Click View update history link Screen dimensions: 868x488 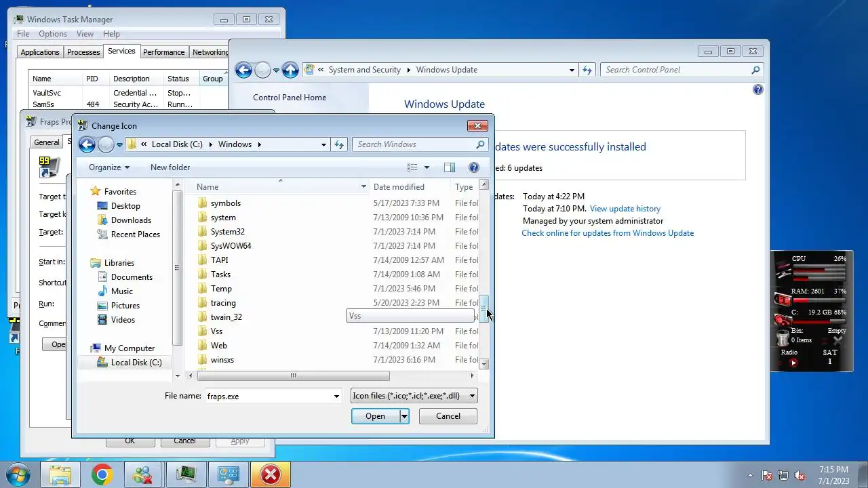(625, 209)
